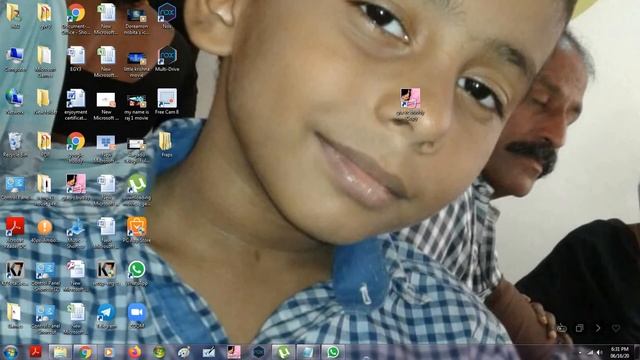The image size is (640, 360).
Task: Open Adobe Reader from the taskbar
Action: pyautogui.click(x=36, y=351)
